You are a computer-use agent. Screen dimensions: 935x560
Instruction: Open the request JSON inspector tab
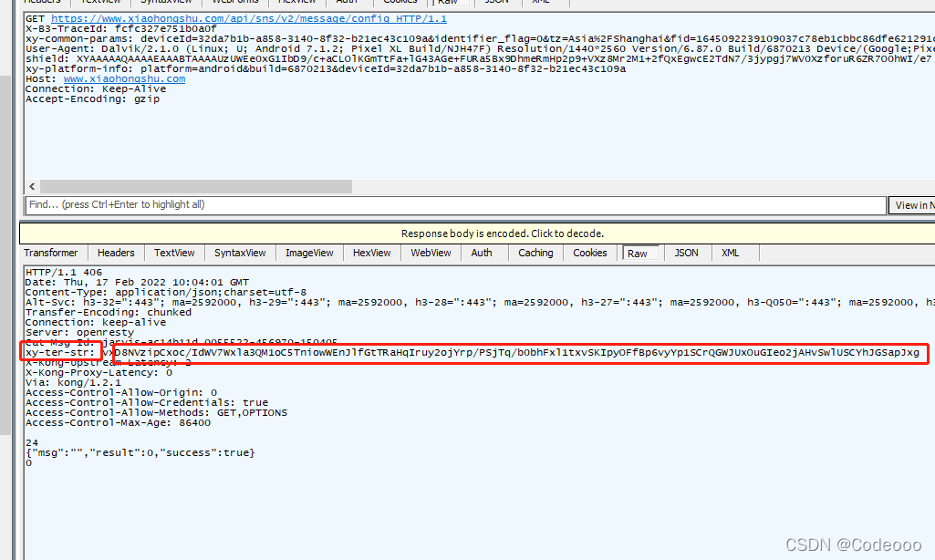[x=497, y=2]
